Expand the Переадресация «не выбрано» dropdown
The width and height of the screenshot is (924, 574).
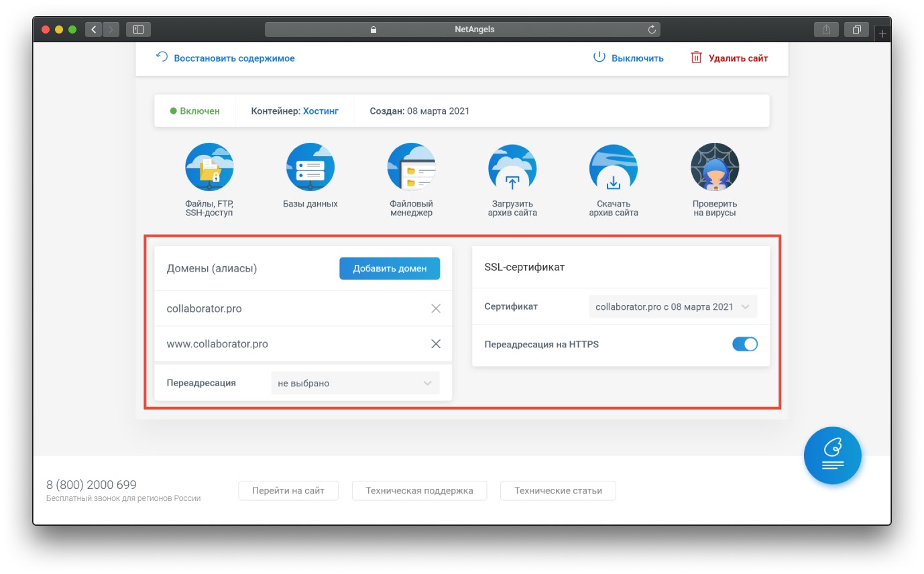click(x=355, y=382)
